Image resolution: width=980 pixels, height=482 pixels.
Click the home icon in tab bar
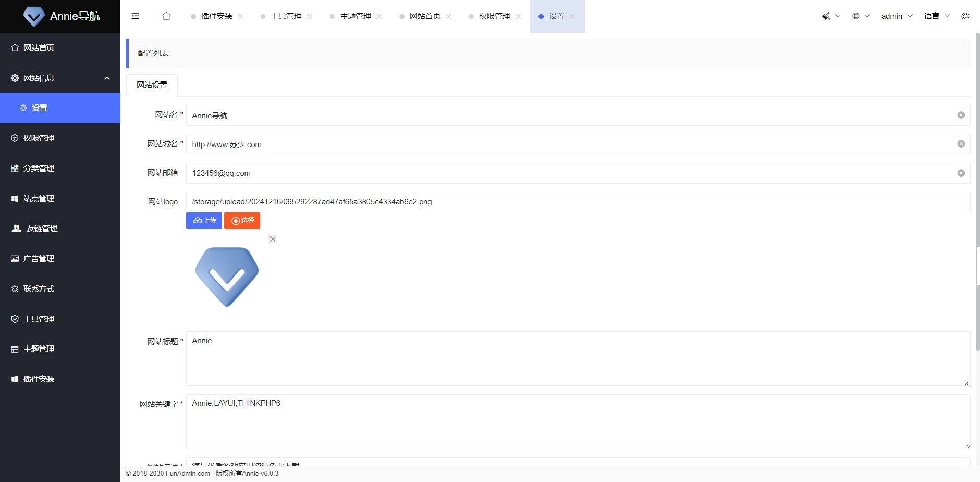166,16
